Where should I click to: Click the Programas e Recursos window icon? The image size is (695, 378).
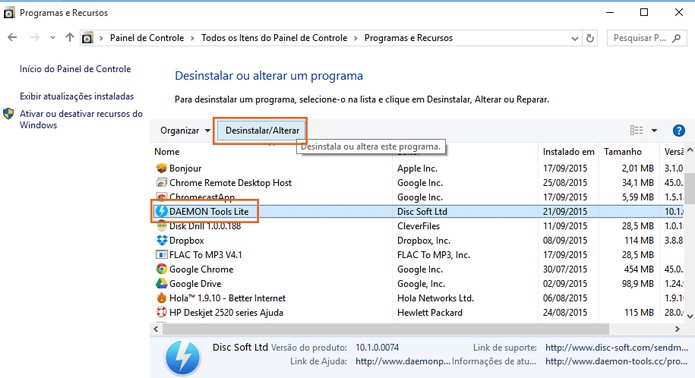pyautogui.click(x=9, y=13)
